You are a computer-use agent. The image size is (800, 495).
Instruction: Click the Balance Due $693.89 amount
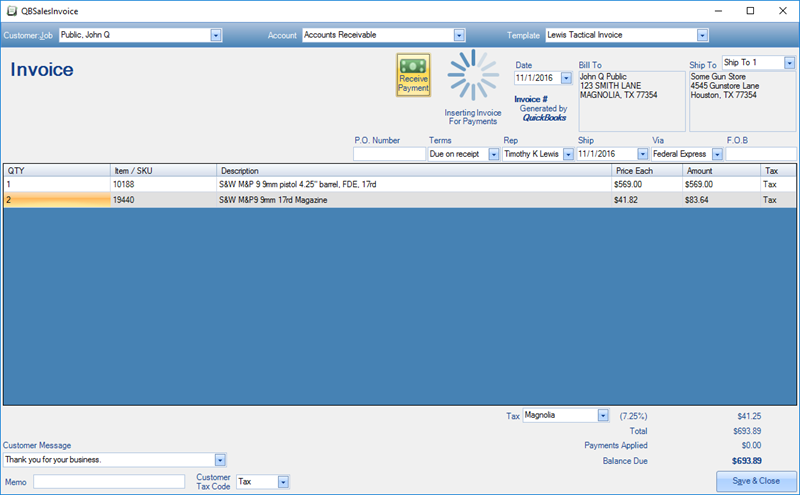pyautogui.click(x=746, y=461)
